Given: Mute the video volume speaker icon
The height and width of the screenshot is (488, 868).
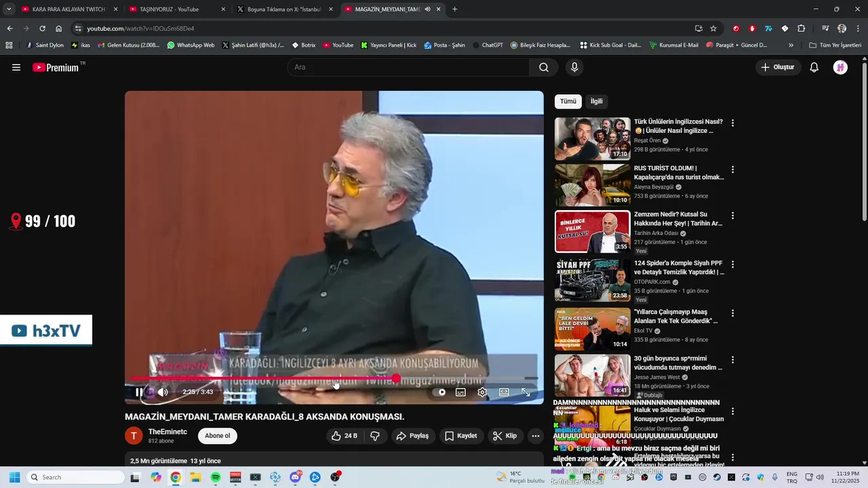Looking at the screenshot, I should tap(163, 392).
